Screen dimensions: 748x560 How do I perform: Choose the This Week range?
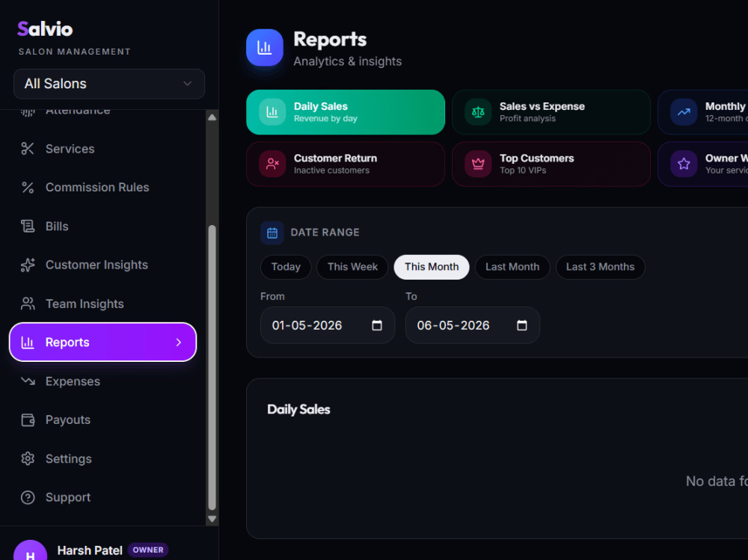(x=352, y=267)
